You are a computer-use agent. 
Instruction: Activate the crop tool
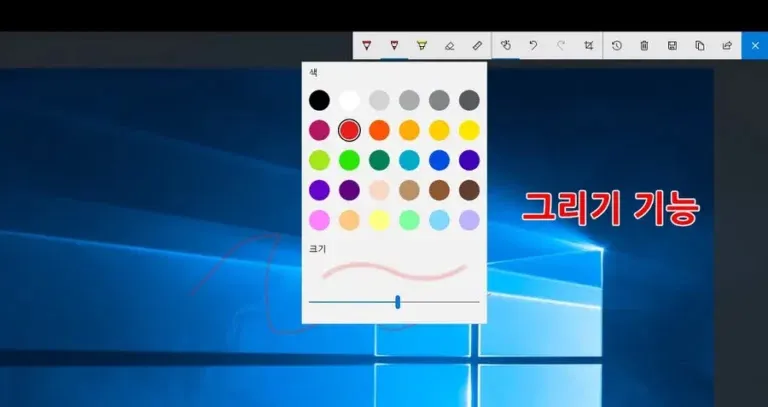[588, 46]
